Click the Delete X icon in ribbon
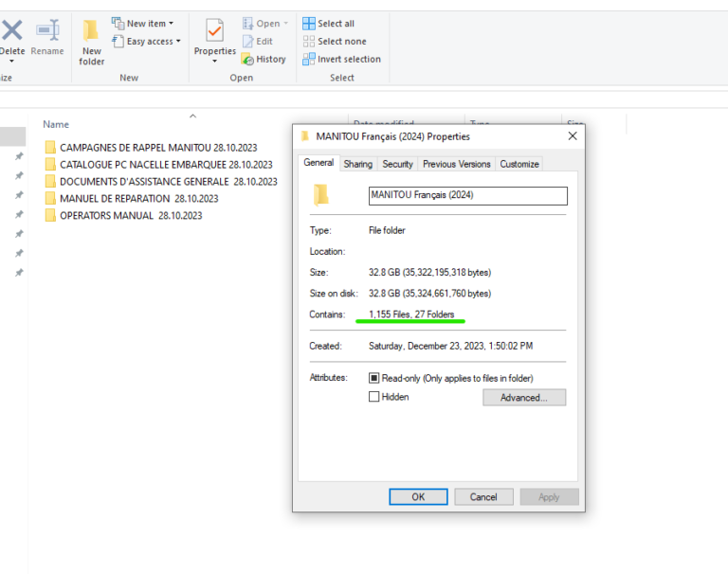Screen dimensions: 728x574 (x=12, y=30)
